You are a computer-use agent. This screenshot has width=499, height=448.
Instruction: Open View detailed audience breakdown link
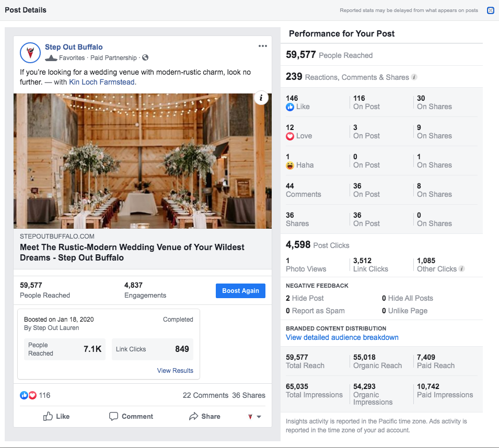click(342, 337)
